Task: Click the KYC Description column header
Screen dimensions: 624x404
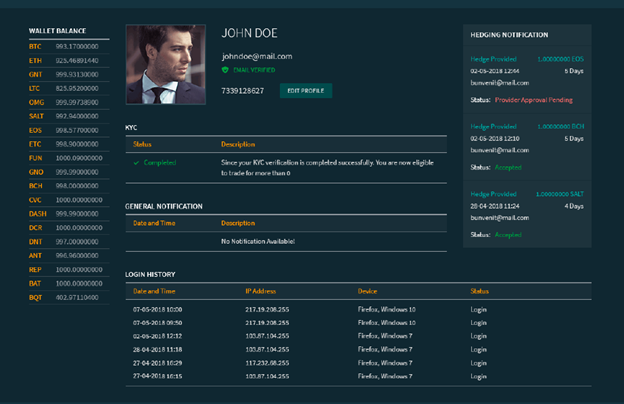Action: pos(238,144)
